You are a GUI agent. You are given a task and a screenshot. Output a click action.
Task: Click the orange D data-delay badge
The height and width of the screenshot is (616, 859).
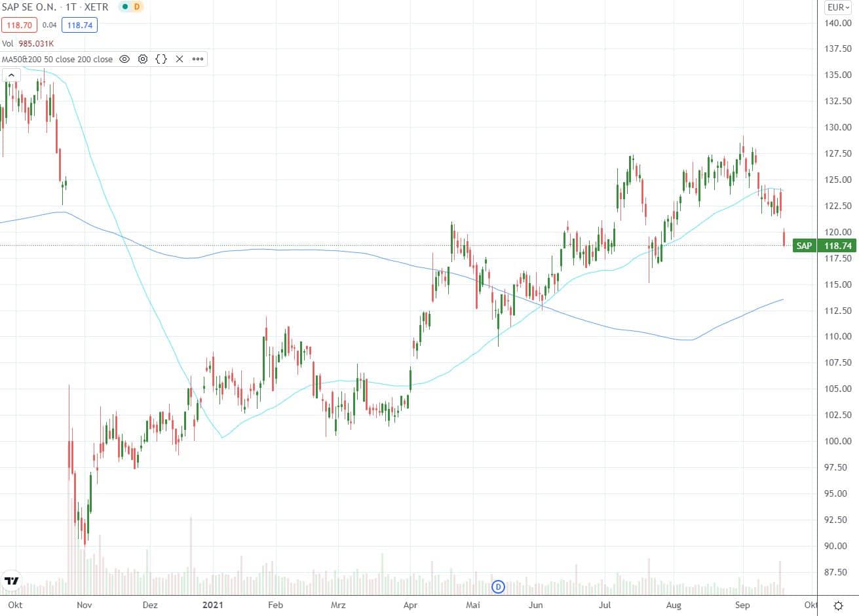(137, 7)
